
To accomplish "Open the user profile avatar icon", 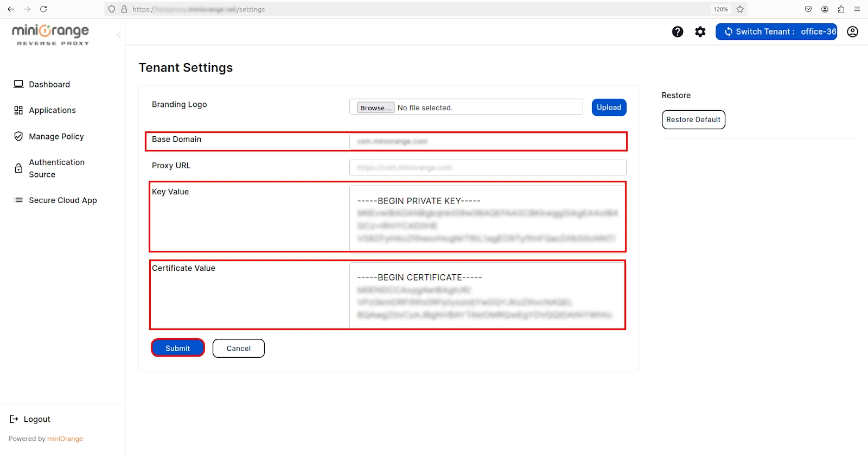I will pyautogui.click(x=852, y=31).
